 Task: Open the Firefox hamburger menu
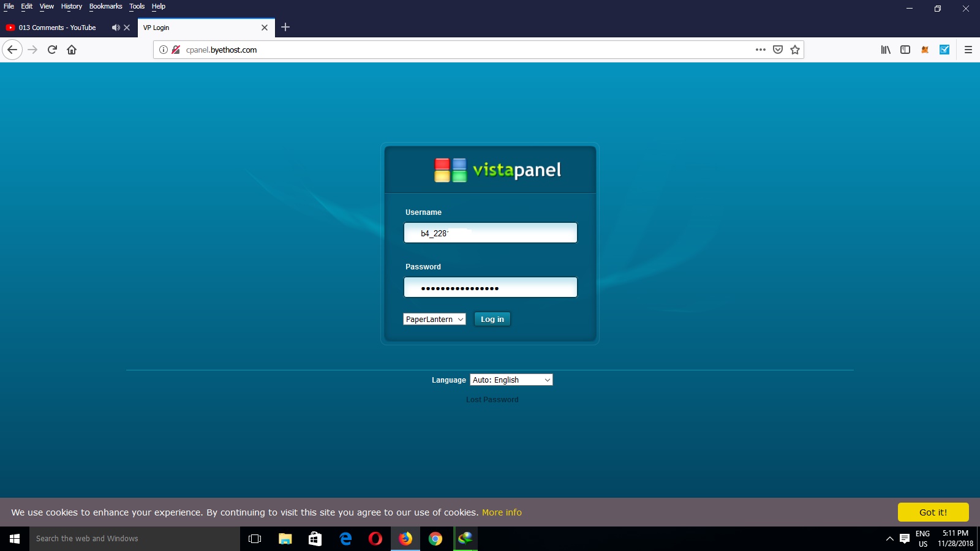(x=968, y=50)
